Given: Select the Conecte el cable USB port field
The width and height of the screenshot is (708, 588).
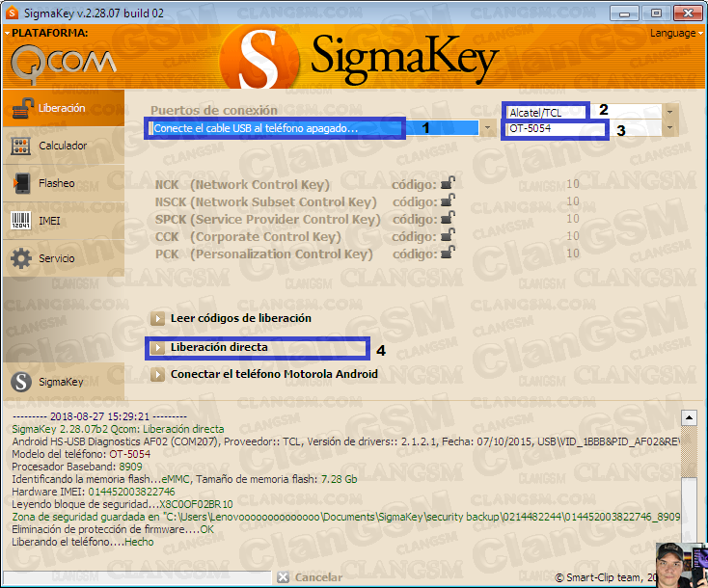Looking at the screenshot, I should [313, 128].
